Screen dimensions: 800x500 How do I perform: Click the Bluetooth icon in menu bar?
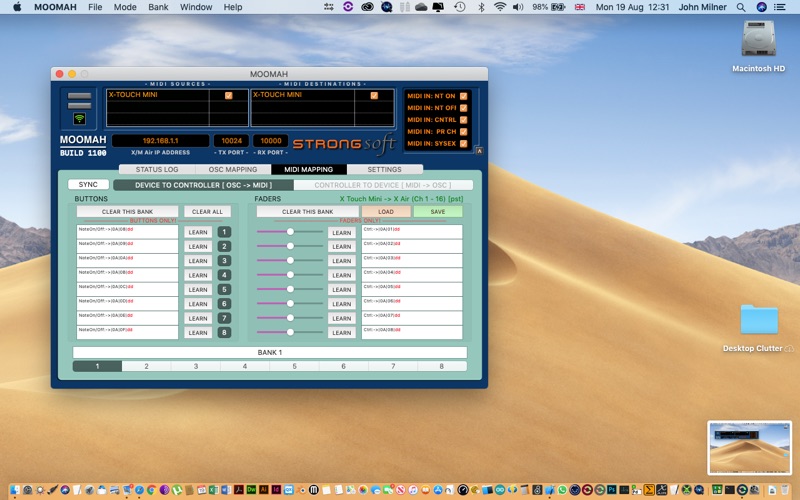[479, 7]
